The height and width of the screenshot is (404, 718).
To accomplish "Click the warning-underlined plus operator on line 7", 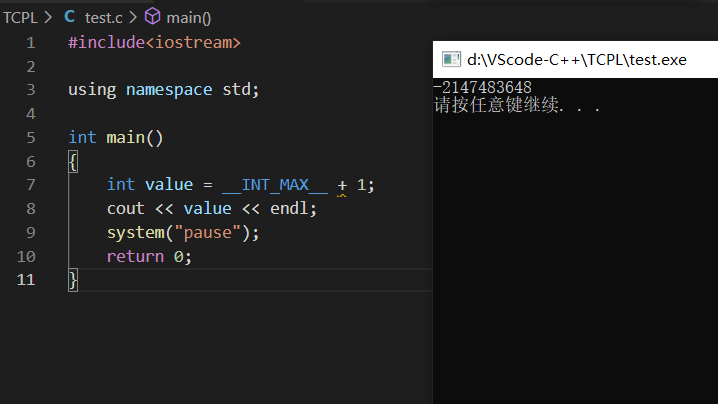I will point(342,186).
